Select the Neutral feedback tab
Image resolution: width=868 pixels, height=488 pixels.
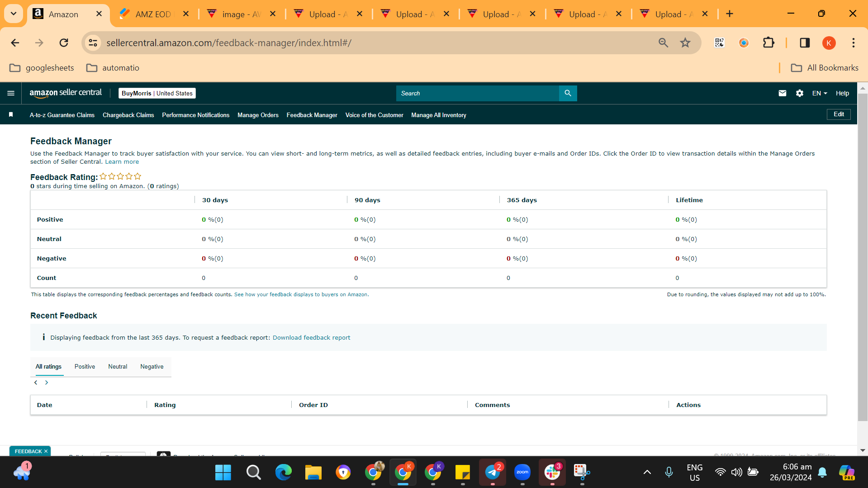click(118, 367)
